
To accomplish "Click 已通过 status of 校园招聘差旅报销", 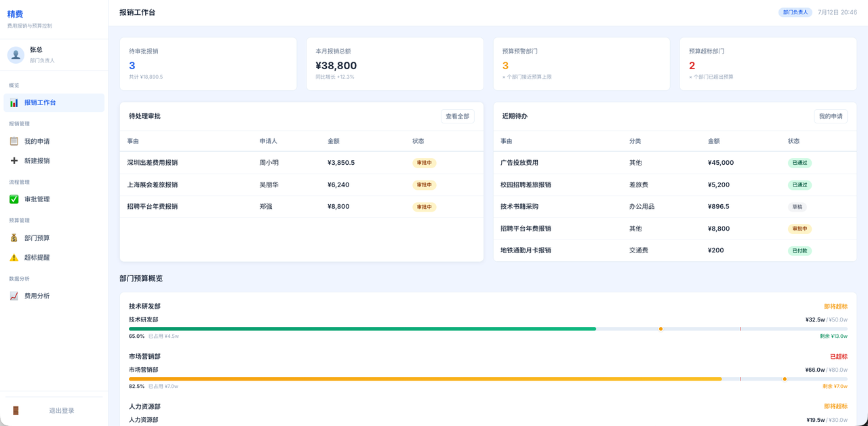I will click(800, 185).
